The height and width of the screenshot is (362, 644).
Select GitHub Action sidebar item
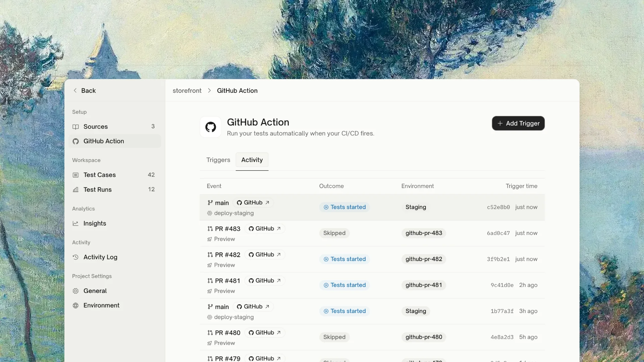point(115,141)
